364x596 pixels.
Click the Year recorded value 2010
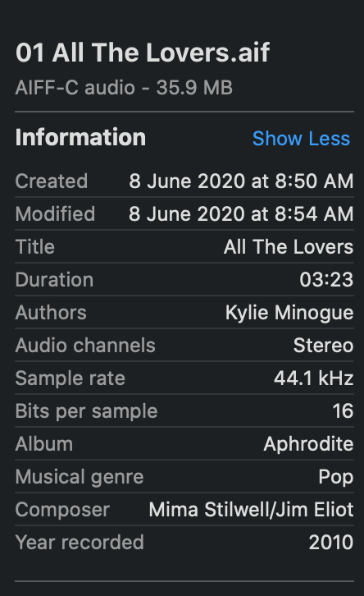coord(331,543)
